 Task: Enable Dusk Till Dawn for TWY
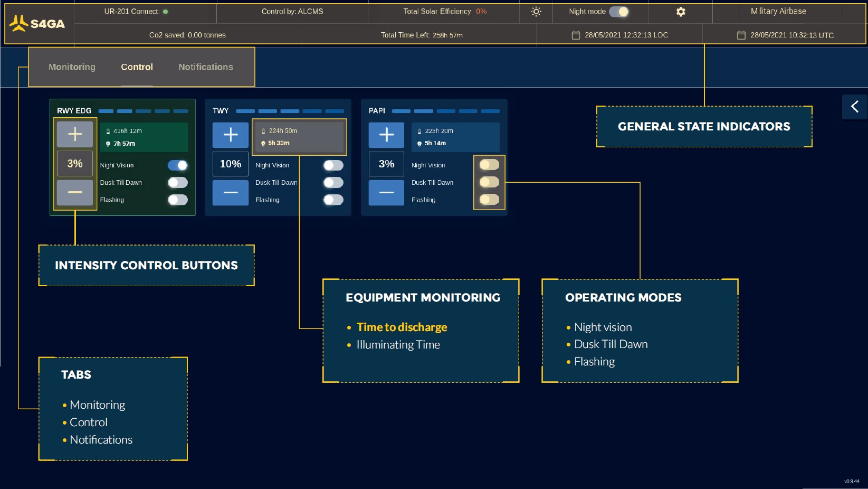[x=333, y=182]
